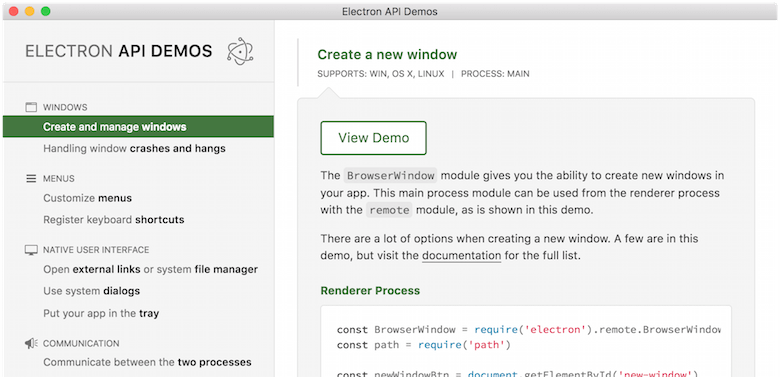
Task: Follow the documentation link
Action: tap(462, 257)
